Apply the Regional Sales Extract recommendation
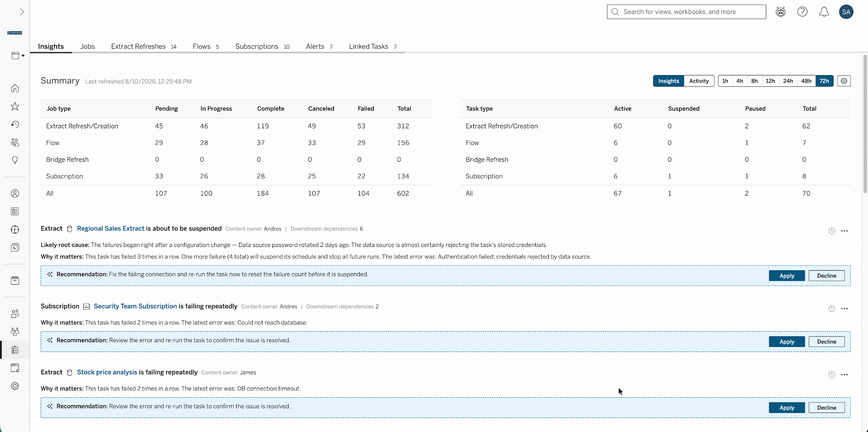868x432 pixels. pyautogui.click(x=787, y=276)
